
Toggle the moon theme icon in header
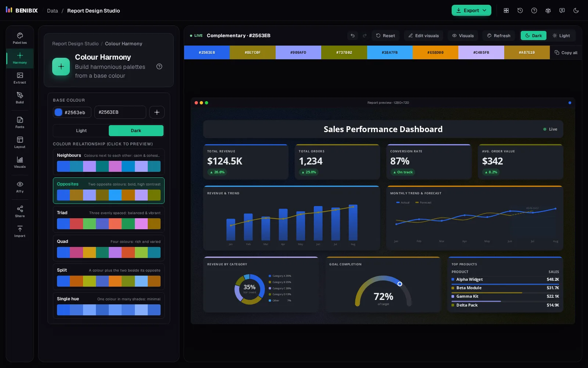pyautogui.click(x=576, y=11)
